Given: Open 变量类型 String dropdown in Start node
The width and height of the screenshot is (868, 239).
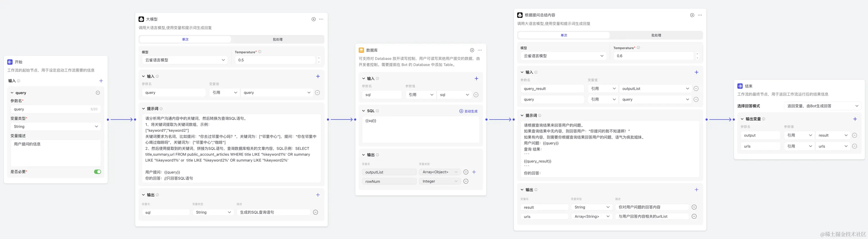Looking at the screenshot, I should coord(56,127).
